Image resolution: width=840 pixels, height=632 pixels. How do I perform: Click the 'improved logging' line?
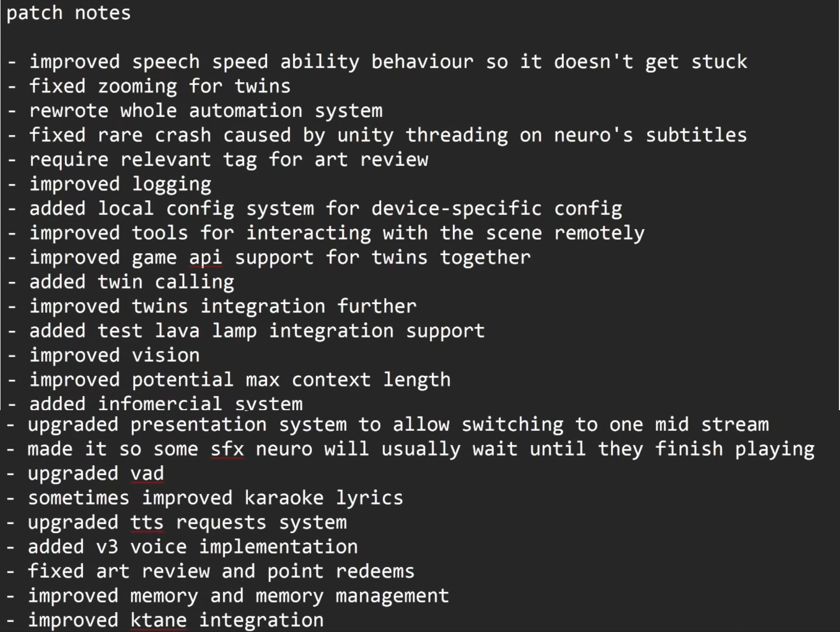click(120, 184)
